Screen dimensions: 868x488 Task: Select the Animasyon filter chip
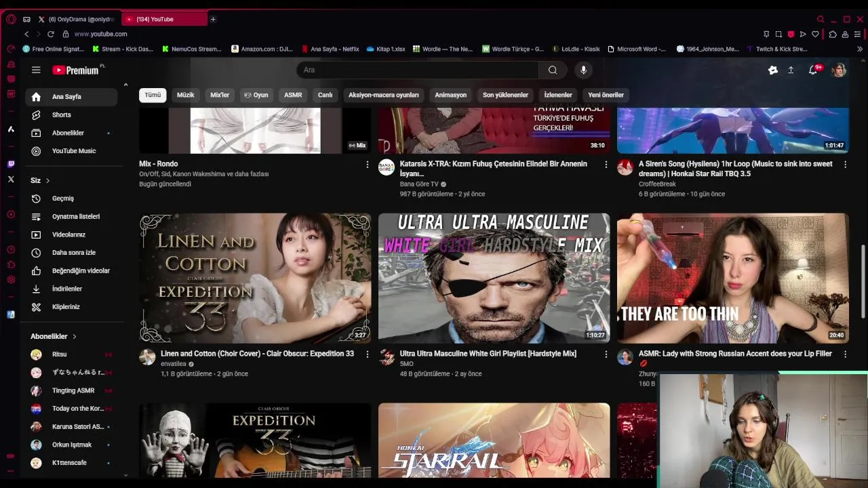pos(451,95)
